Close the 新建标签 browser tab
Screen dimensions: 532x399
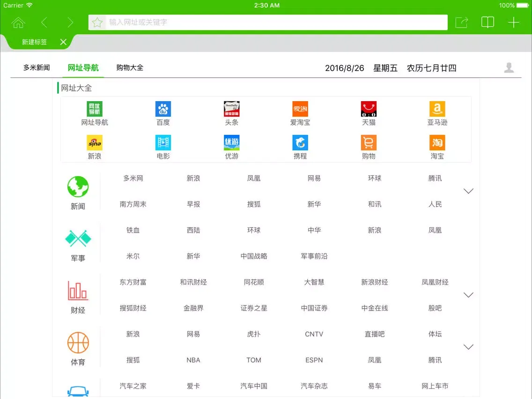[63, 42]
